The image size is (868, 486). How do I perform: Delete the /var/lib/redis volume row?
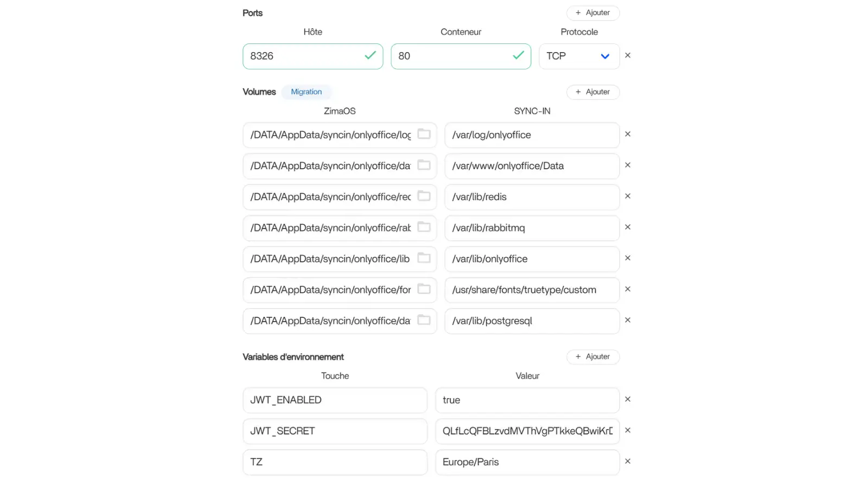(628, 196)
